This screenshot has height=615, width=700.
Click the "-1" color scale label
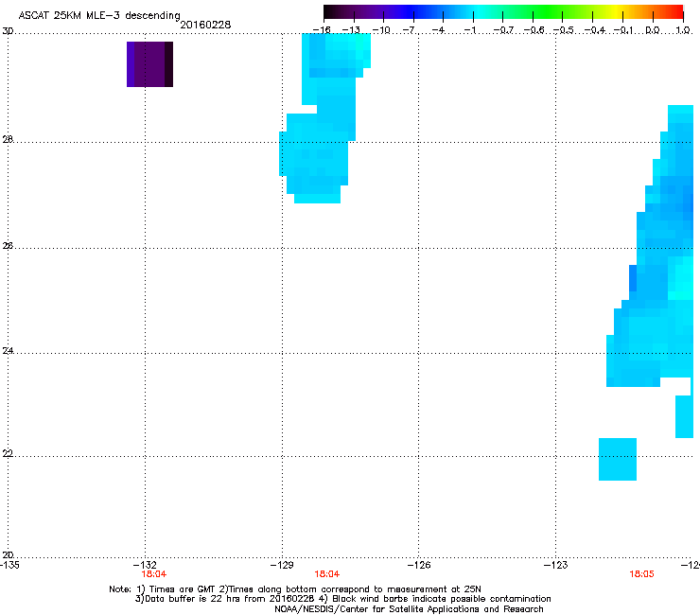[469, 30]
